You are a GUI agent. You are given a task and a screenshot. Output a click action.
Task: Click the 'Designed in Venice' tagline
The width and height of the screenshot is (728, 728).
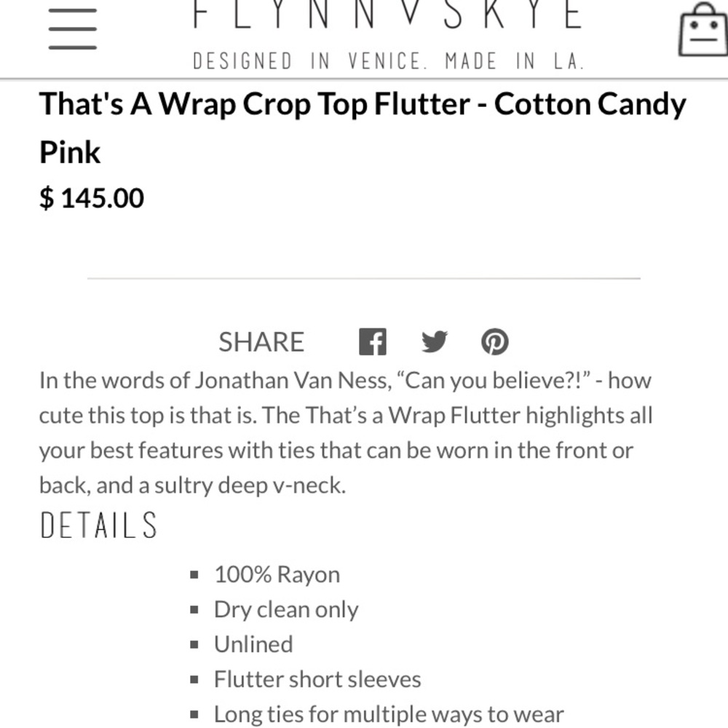click(x=389, y=61)
